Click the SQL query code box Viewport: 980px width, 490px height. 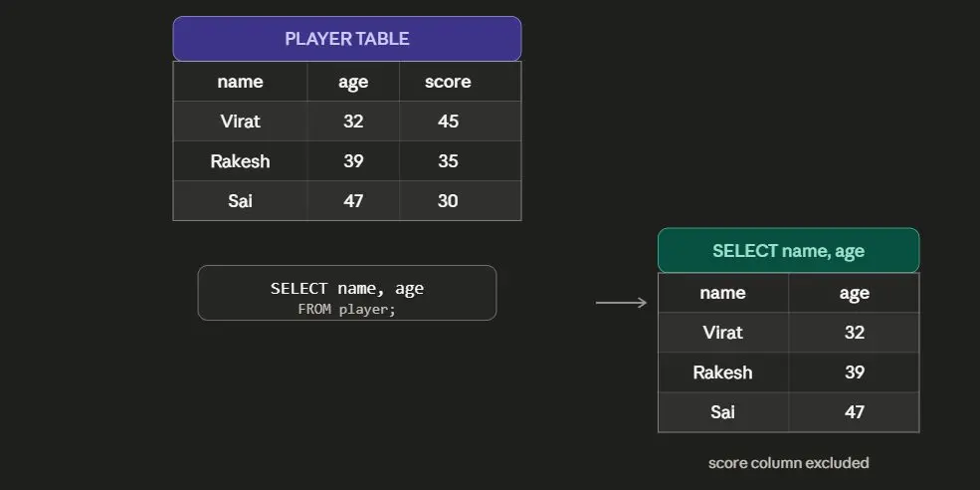tap(347, 293)
